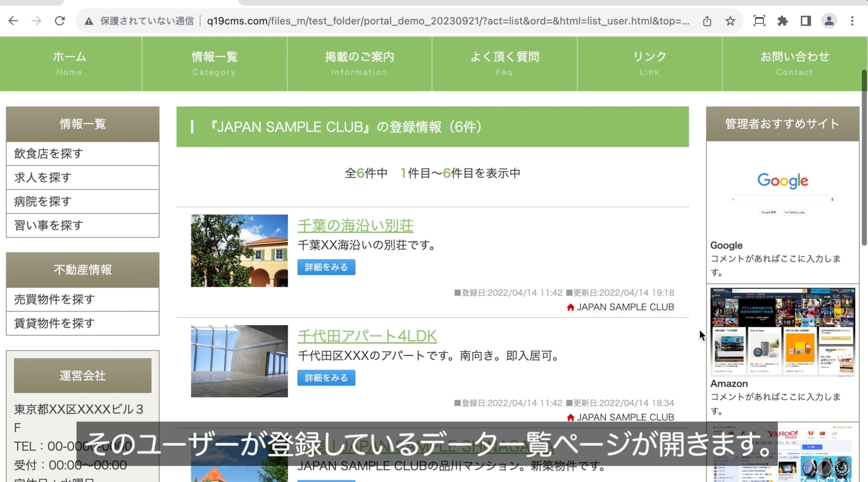Click 詳細をみる for 千代田アパート4LDK

click(326, 378)
